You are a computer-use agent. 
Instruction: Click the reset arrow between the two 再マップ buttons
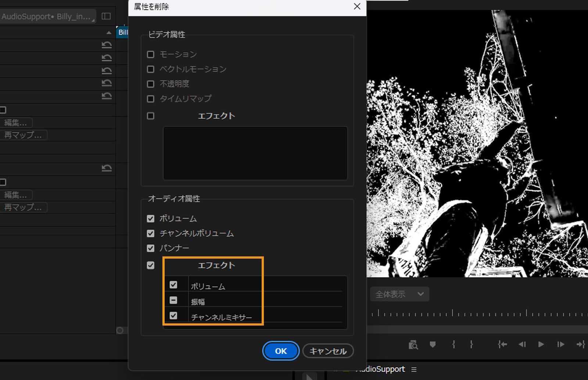tap(107, 168)
